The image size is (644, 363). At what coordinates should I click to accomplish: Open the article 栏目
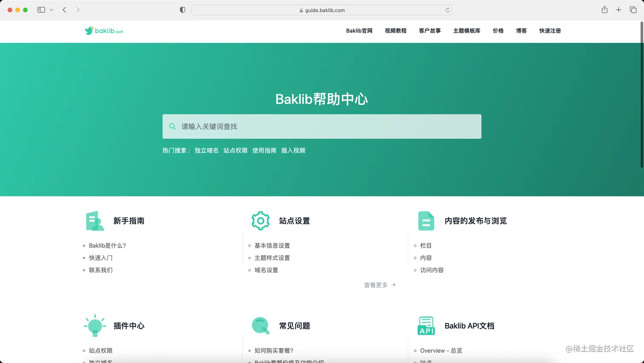[x=426, y=245]
